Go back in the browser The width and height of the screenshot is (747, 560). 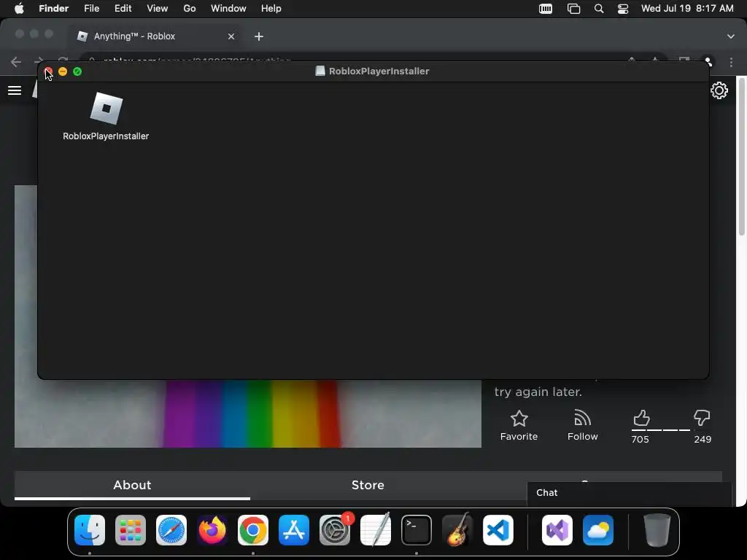pos(16,61)
